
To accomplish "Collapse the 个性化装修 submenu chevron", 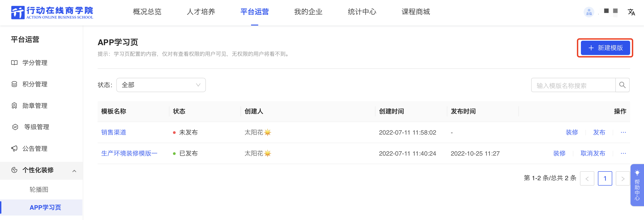I will (x=74, y=171).
